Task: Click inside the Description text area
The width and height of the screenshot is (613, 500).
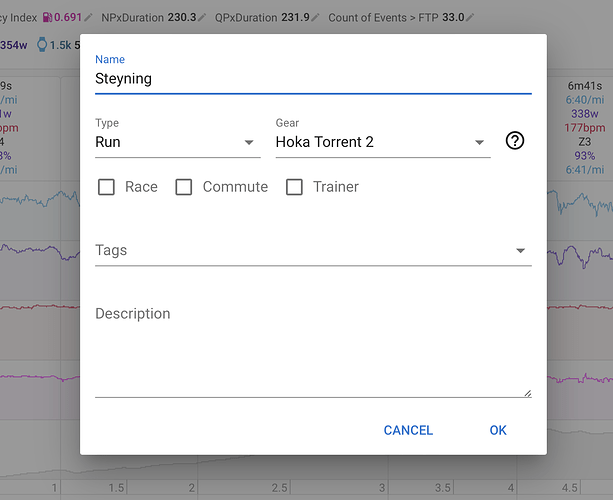Action: click(x=313, y=350)
